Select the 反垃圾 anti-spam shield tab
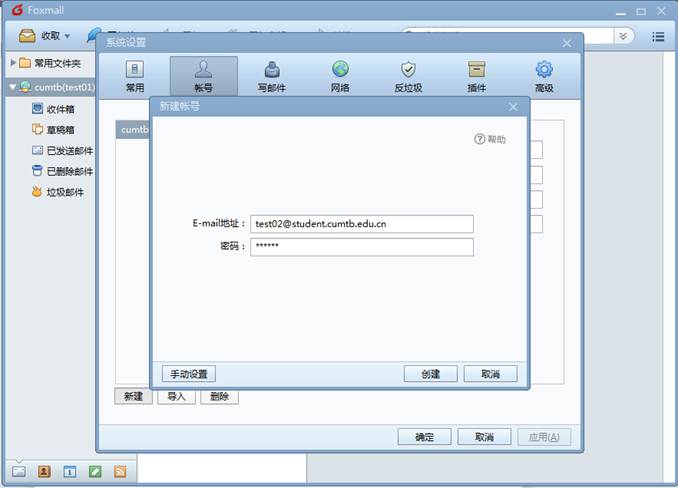This screenshot has height=488, width=678. (408, 77)
